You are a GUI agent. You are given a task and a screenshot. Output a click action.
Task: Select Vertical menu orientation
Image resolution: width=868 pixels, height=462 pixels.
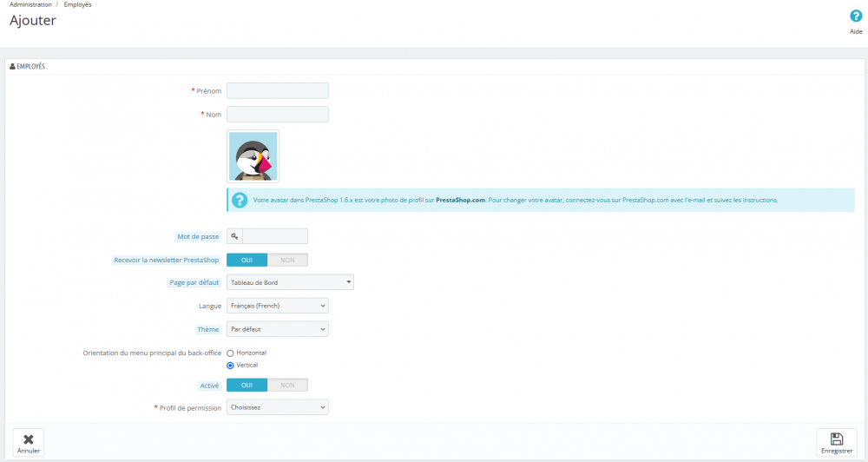(230, 366)
